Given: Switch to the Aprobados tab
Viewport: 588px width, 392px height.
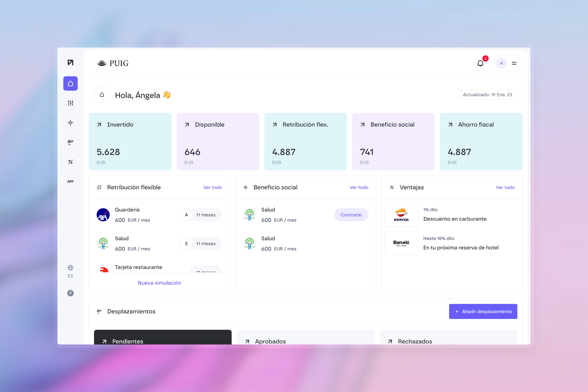Looking at the screenshot, I should (305, 337).
